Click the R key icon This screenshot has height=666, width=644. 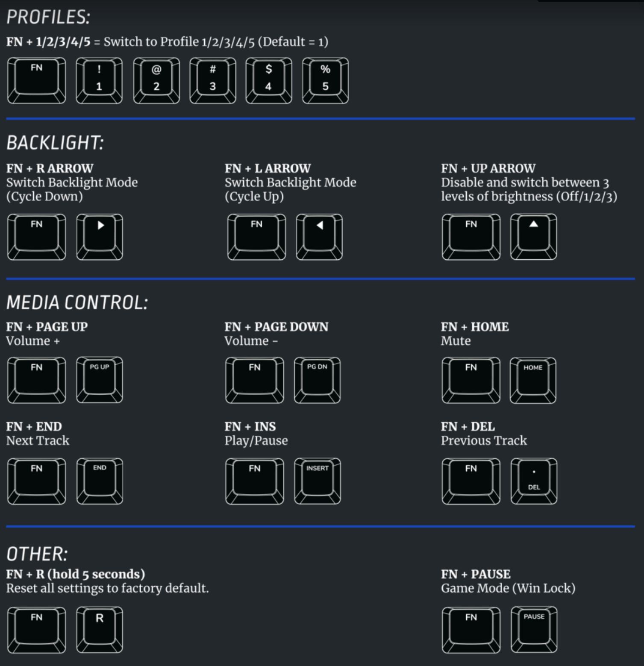click(100, 630)
